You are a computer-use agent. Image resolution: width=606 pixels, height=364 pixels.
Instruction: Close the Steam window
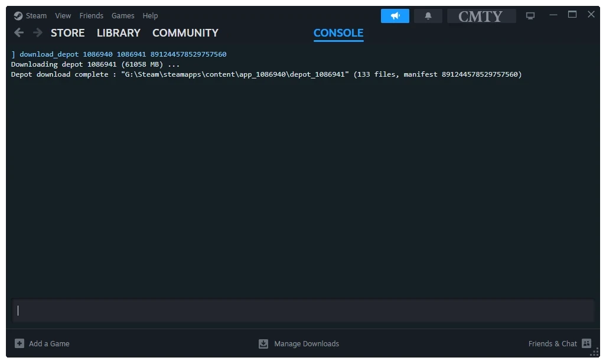click(591, 15)
